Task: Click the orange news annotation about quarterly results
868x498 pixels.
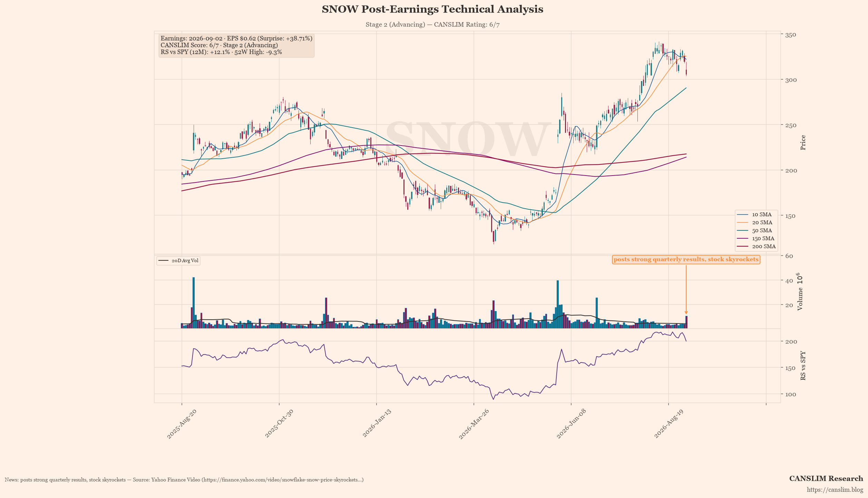Action: tap(686, 259)
